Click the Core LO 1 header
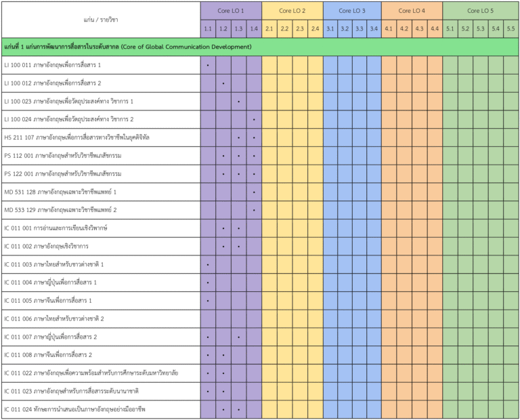 [231, 11]
